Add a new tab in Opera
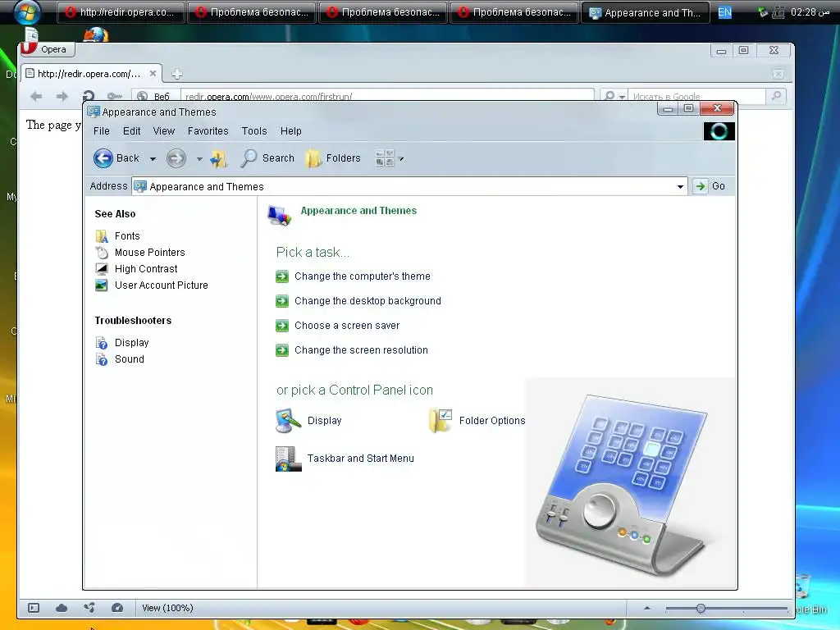The height and width of the screenshot is (630, 840). click(177, 74)
